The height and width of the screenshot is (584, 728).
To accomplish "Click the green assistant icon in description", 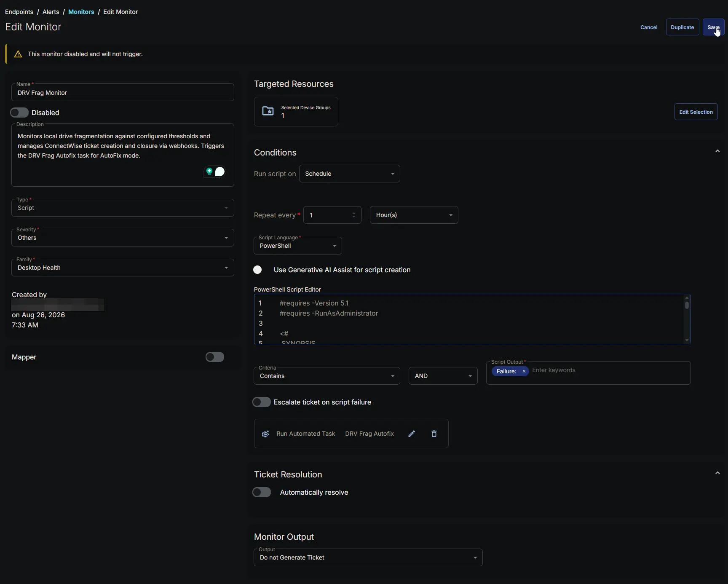I will click(209, 171).
